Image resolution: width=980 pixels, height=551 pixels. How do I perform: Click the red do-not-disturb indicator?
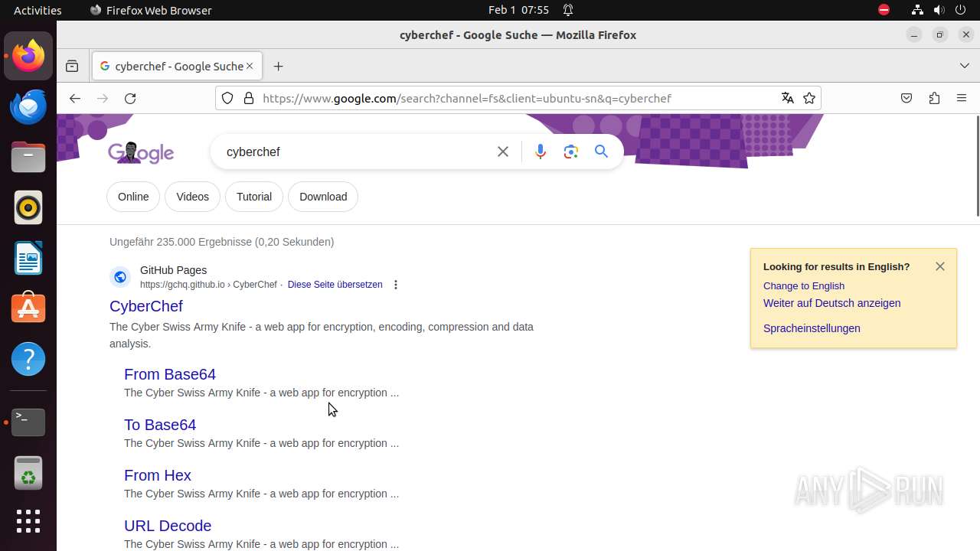884,10
